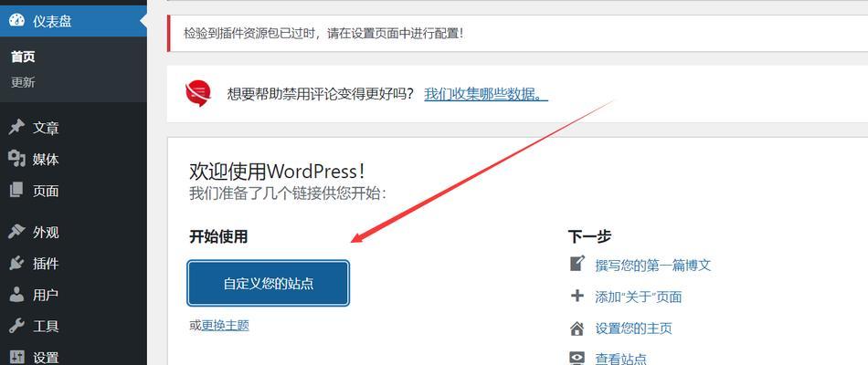Follow the 更换主题 link
868x365 pixels.
[x=226, y=325]
